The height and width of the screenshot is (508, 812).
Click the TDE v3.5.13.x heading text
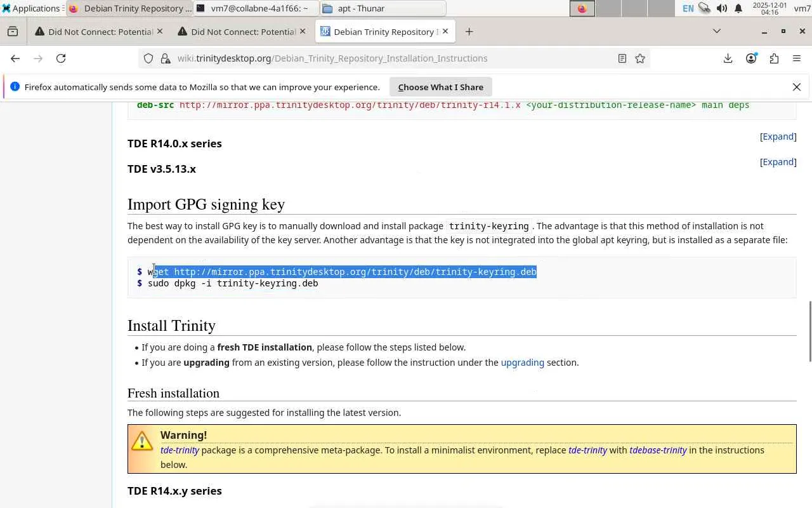[162, 169]
